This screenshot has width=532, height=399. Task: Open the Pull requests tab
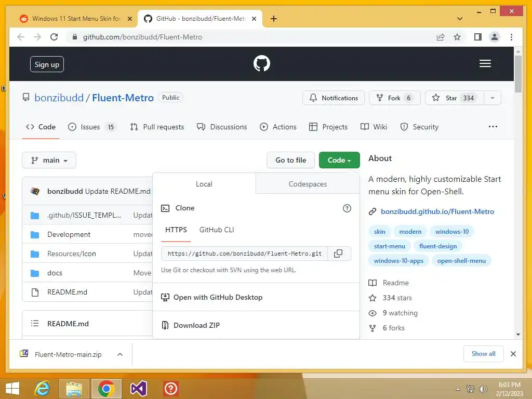157,127
